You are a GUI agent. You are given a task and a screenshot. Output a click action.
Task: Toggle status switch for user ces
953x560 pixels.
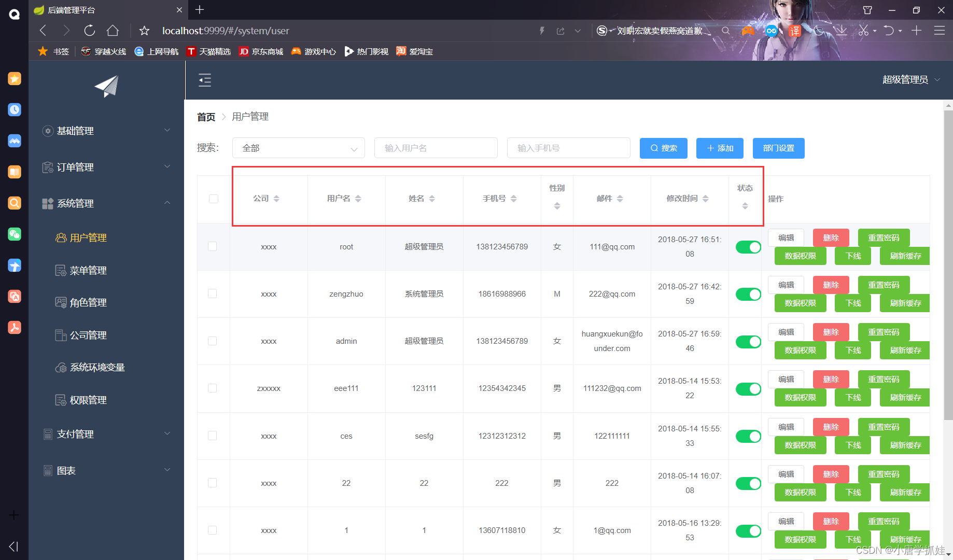748,437
